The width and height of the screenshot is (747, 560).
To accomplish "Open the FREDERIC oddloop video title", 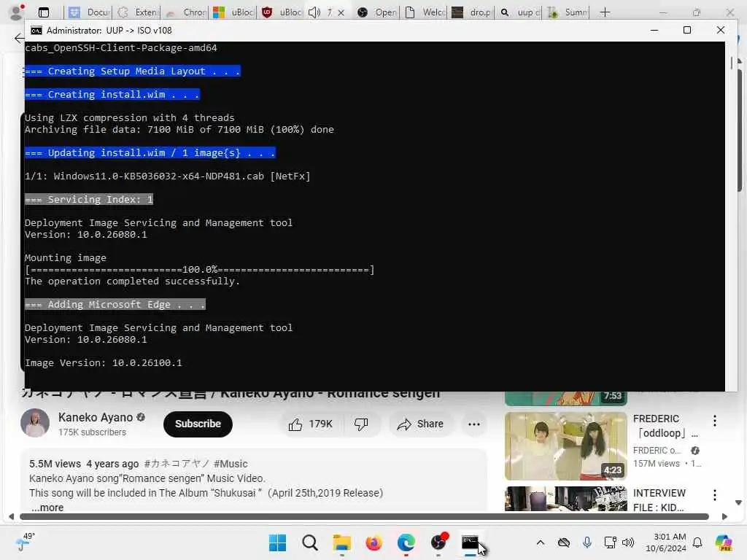I will 665,426.
